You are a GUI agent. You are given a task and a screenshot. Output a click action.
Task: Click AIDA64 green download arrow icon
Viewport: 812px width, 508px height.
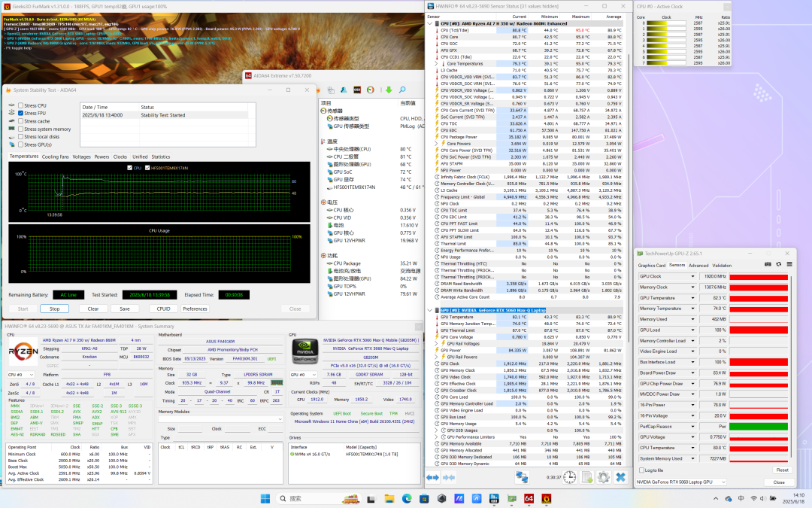pyautogui.click(x=389, y=90)
